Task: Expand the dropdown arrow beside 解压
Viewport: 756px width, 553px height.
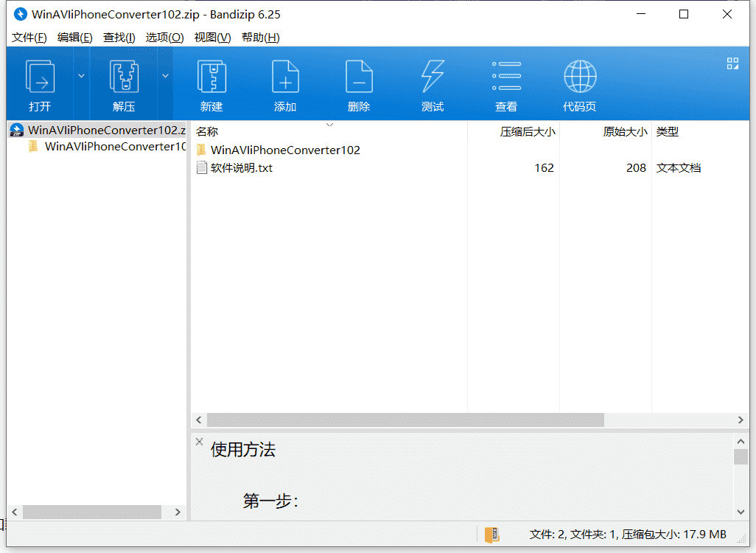Action: click(x=165, y=76)
